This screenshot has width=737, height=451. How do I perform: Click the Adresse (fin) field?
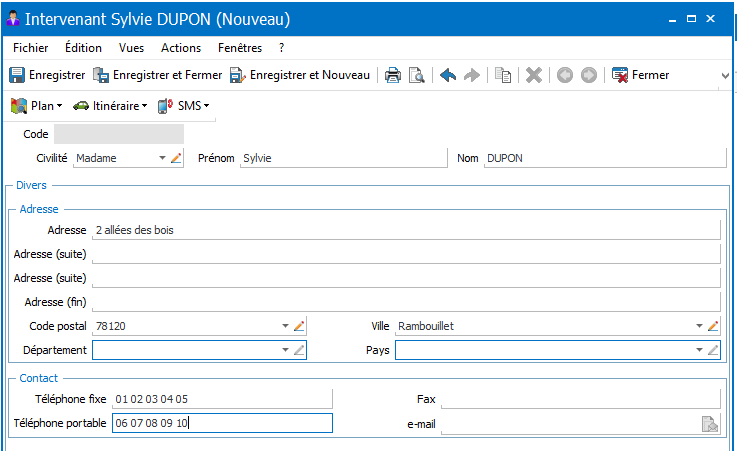tap(406, 302)
